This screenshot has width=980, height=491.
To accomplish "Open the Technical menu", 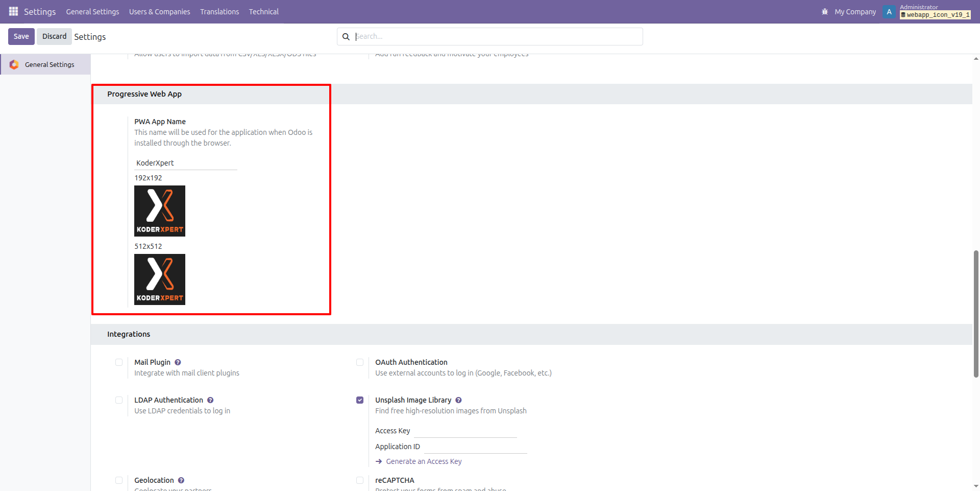I will click(x=264, y=12).
